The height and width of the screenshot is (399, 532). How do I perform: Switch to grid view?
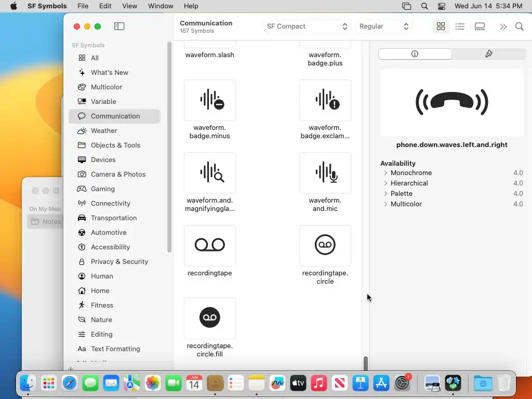[x=441, y=26]
